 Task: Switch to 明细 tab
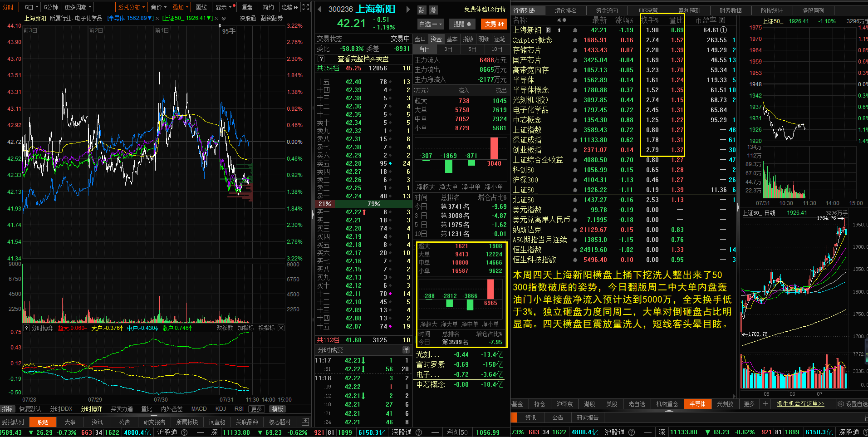[484, 39]
